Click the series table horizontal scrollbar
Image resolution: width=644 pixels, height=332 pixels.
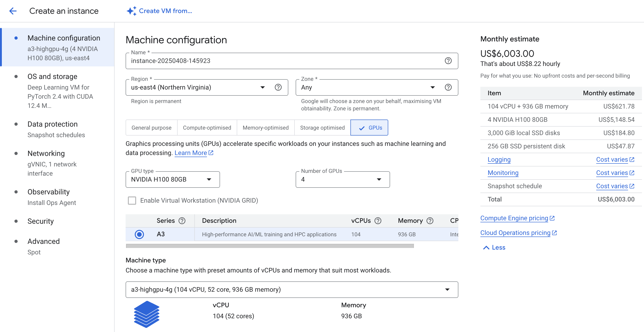click(270, 246)
